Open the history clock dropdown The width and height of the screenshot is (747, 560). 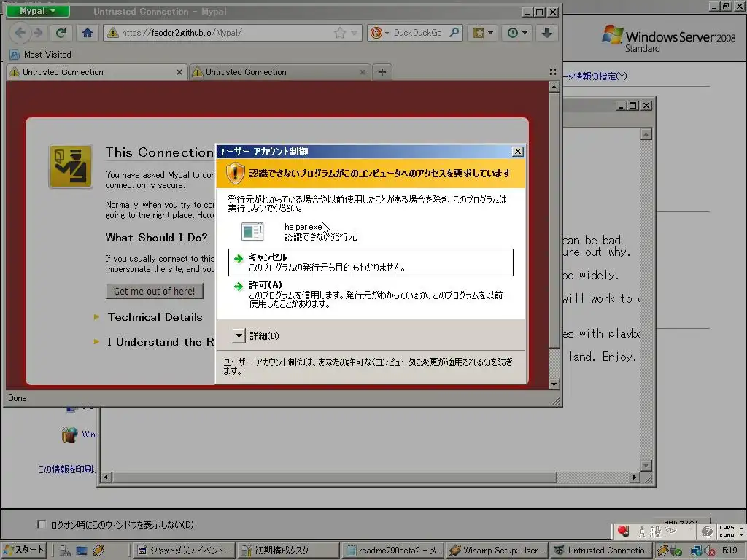(517, 33)
